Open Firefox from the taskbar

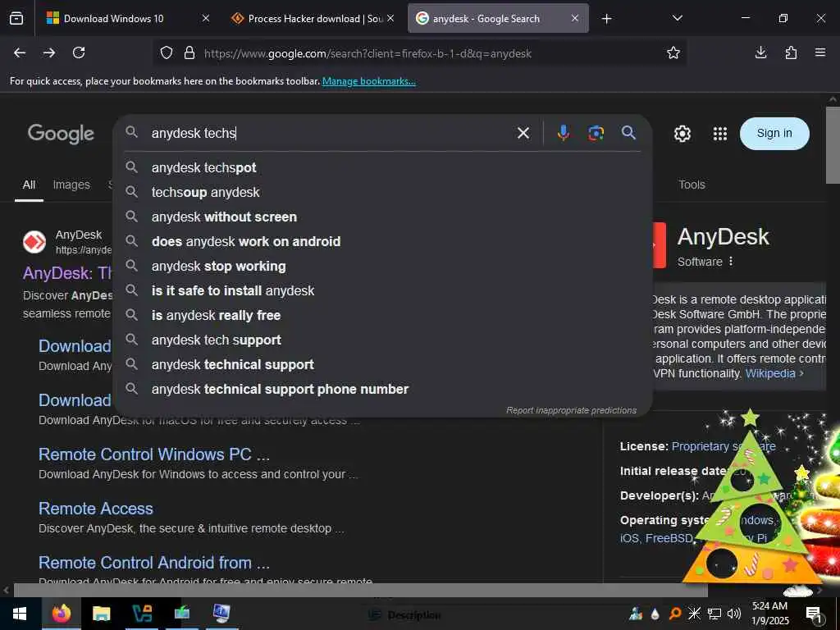(x=61, y=614)
